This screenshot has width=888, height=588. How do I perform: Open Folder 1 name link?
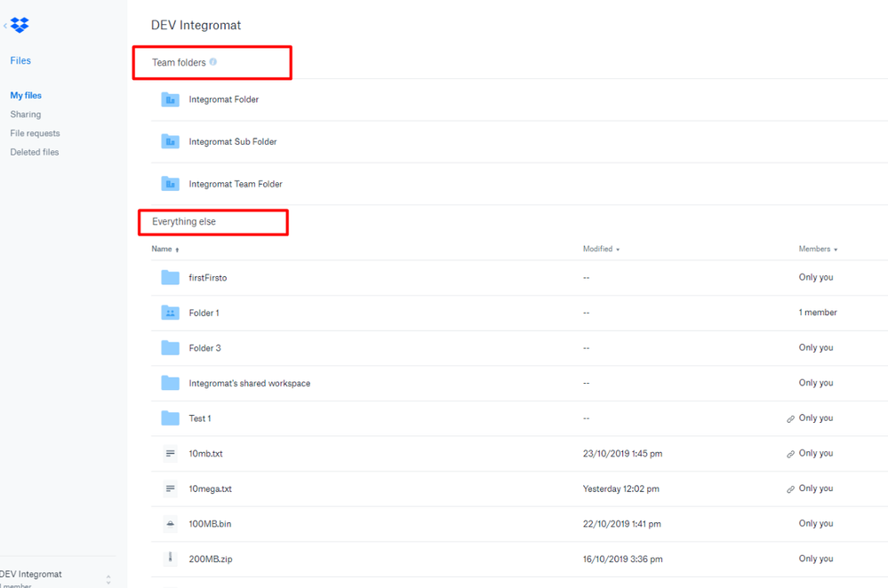204,313
